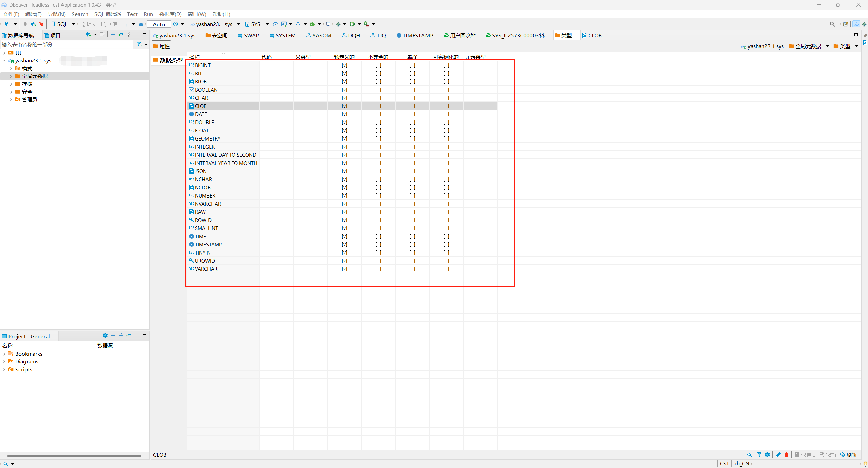Image resolution: width=868 pixels, height=468 pixels.
Task: Click the filter funnel in bottom editor toolbar
Action: 759,455
